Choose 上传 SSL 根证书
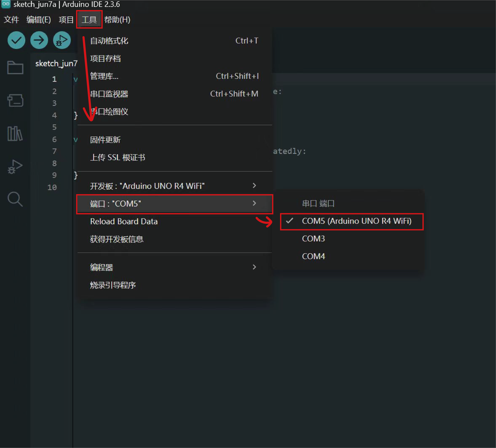This screenshot has height=448, width=496. (x=175, y=157)
